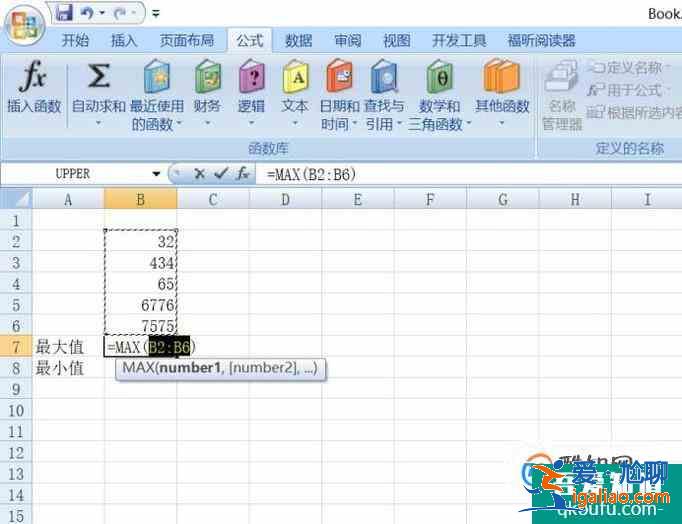Open the 福昕阅读器 tab

tap(542, 40)
